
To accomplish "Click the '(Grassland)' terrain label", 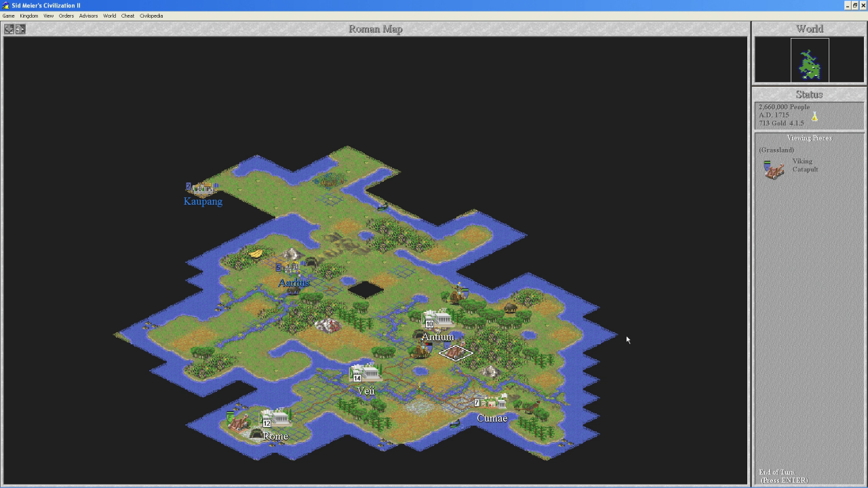I will (776, 150).
